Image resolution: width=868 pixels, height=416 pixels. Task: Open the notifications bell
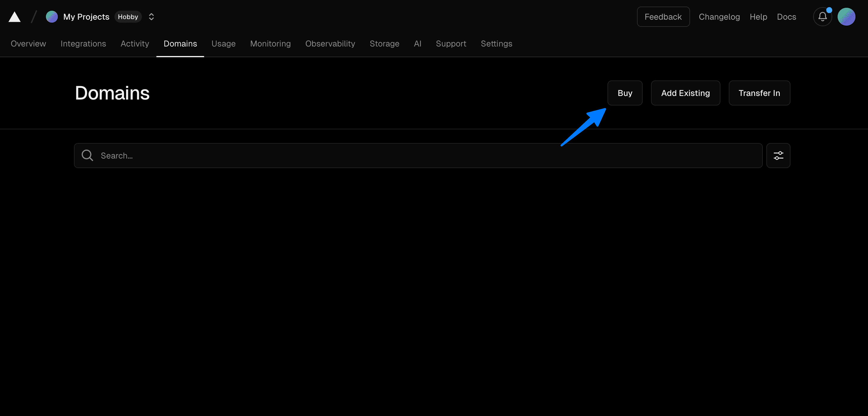pos(822,17)
